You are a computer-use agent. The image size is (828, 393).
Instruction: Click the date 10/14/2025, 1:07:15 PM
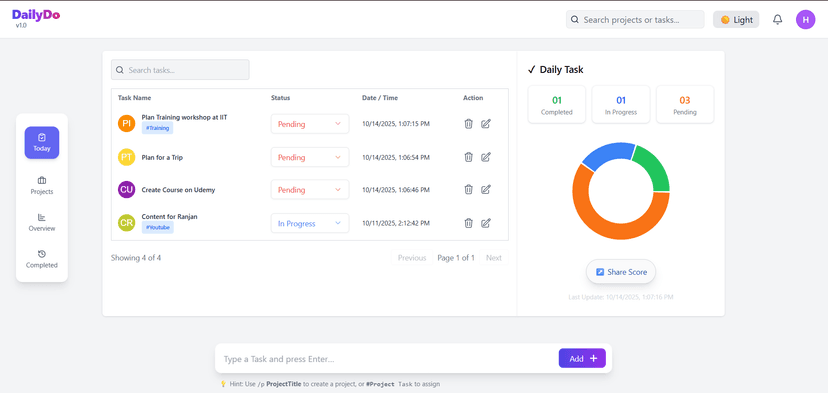[x=396, y=124]
